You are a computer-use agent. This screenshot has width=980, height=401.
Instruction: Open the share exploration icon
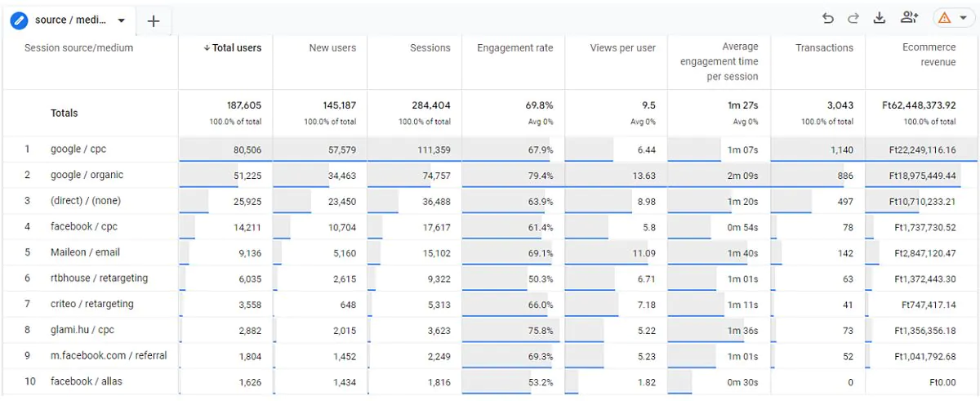click(x=909, y=18)
